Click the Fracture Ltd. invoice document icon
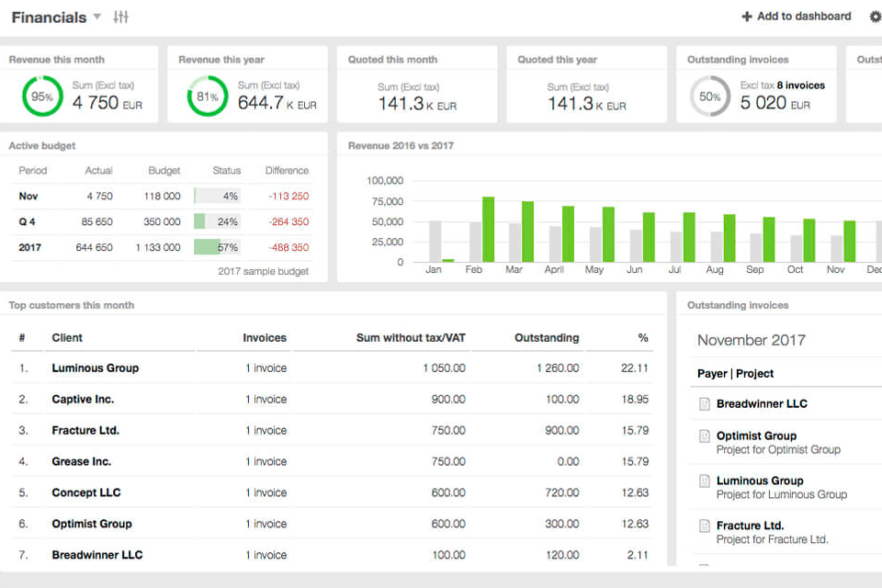Screen dimensions: 882x588 click(705, 526)
